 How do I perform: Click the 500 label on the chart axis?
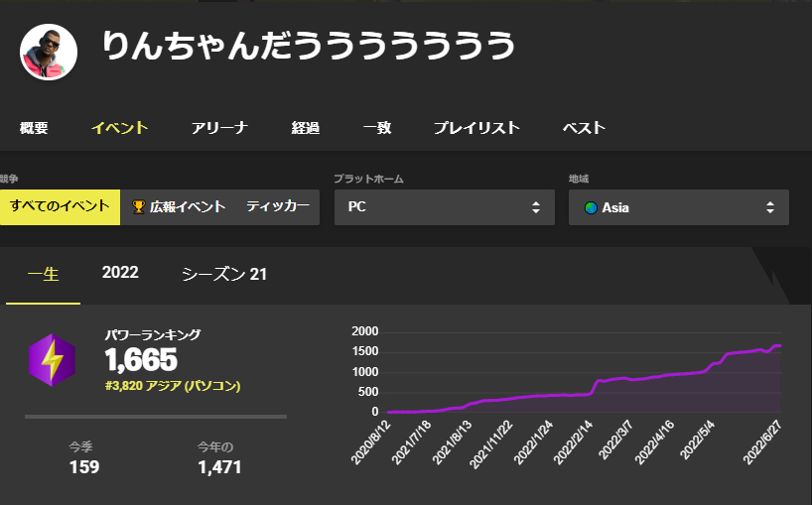(x=368, y=392)
